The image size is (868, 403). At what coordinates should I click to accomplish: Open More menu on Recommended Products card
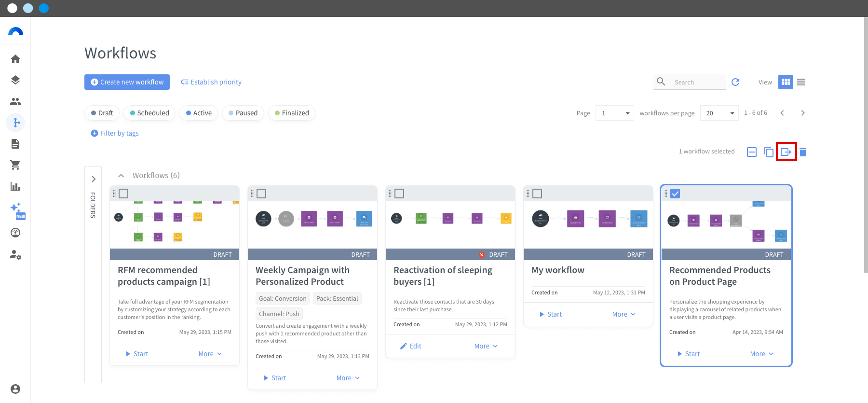[x=762, y=354]
